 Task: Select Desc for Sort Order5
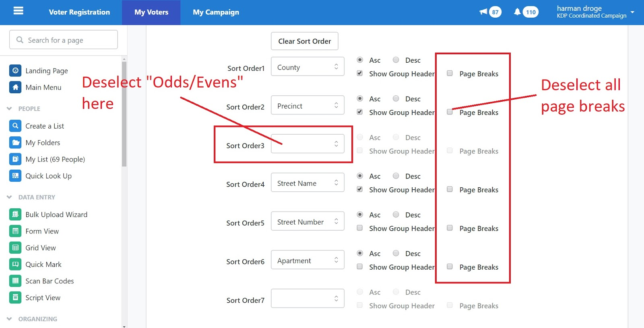[x=396, y=214]
